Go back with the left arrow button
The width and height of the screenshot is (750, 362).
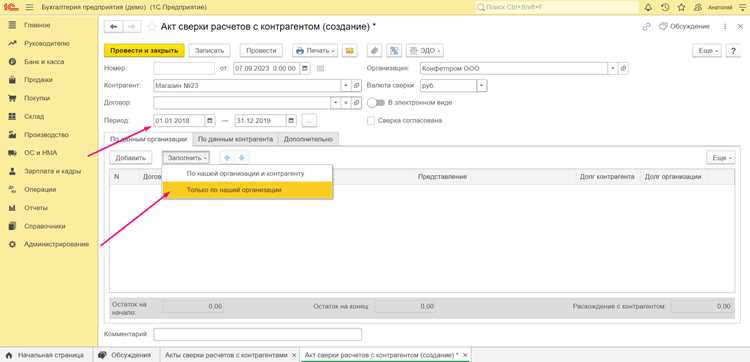[x=114, y=27]
